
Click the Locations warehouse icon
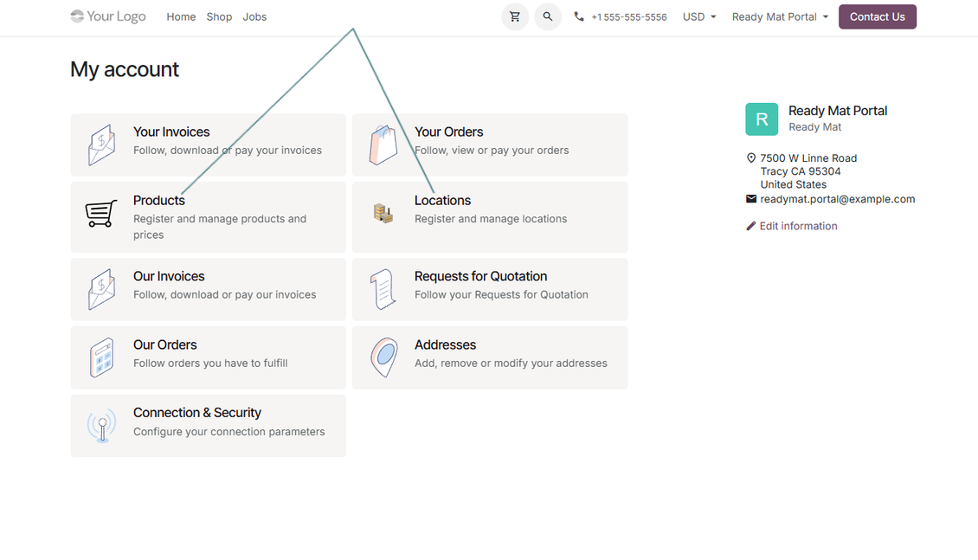point(383,213)
